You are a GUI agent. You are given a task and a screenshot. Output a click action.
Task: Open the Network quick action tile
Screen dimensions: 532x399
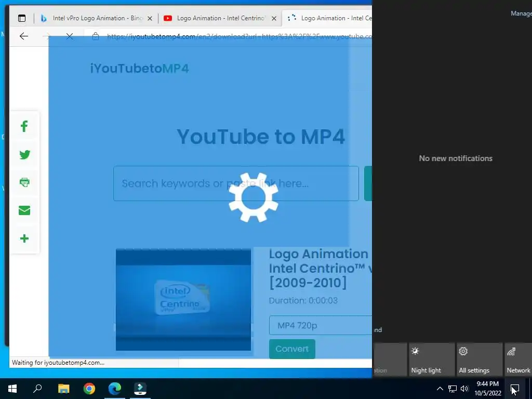518,360
